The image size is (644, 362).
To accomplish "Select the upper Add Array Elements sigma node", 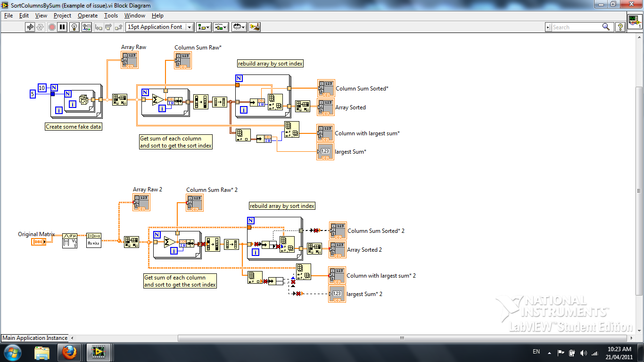I will pos(157,99).
